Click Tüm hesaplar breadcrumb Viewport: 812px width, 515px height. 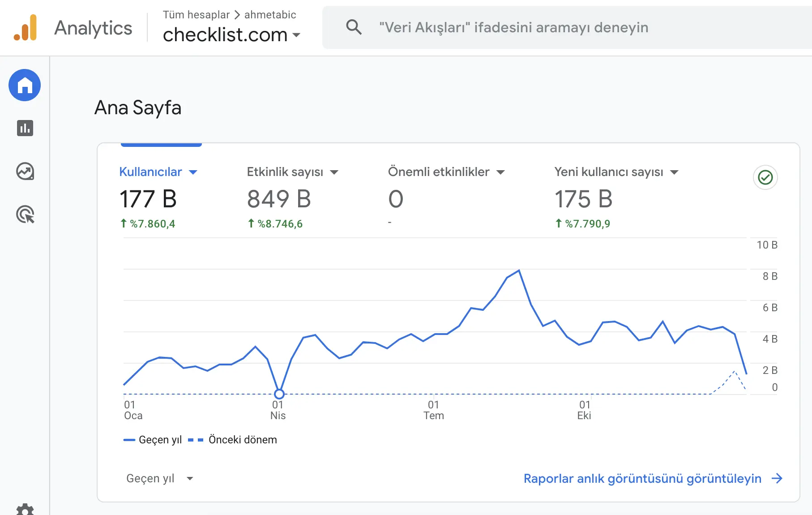click(x=196, y=15)
